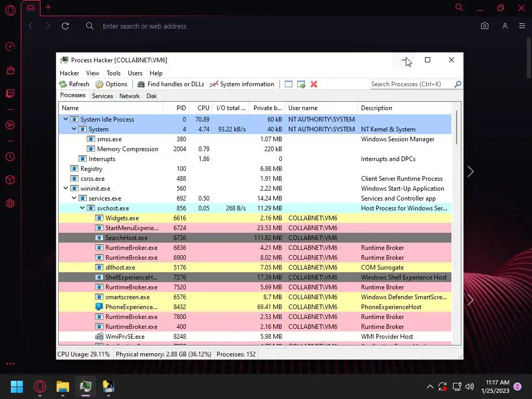The width and height of the screenshot is (532, 399).
Task: Focus the Opera address bar
Action: [x=144, y=26]
